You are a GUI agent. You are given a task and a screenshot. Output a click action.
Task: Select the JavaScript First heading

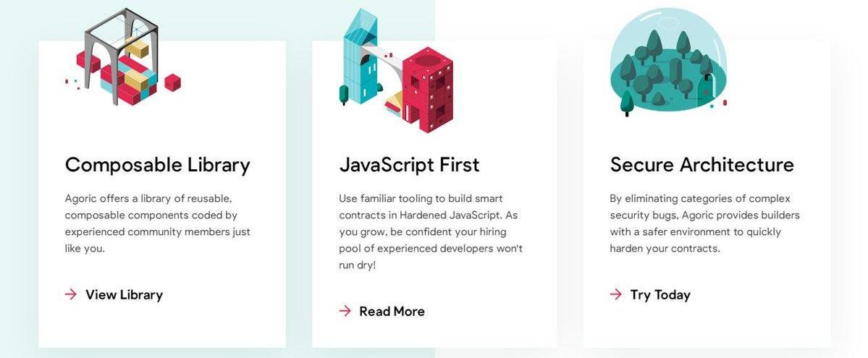(x=409, y=165)
